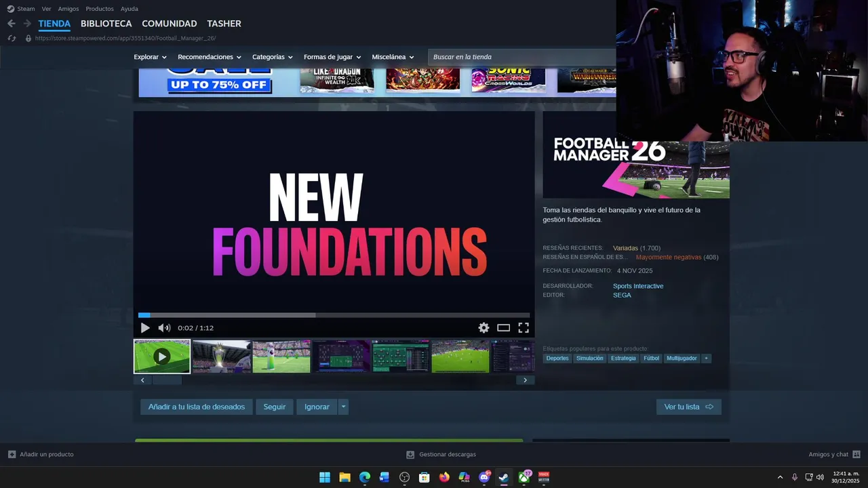
Task: Select the tactics pitch screenshot thumbnail
Action: 401,357
